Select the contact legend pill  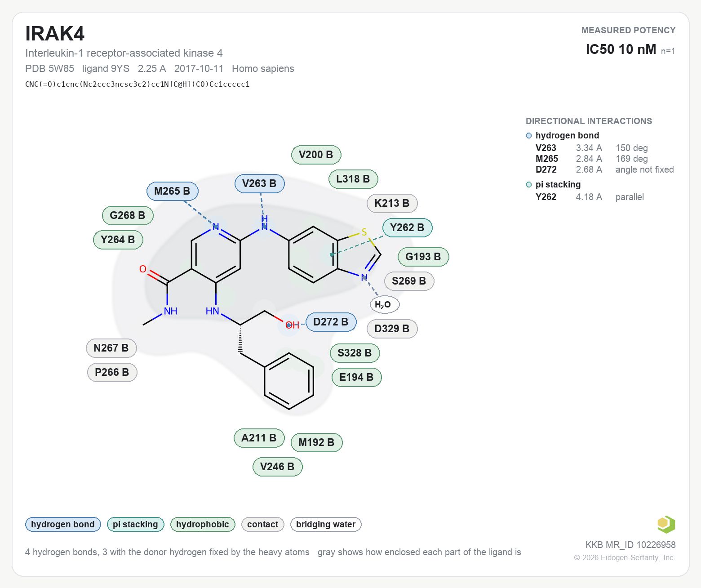tap(263, 524)
